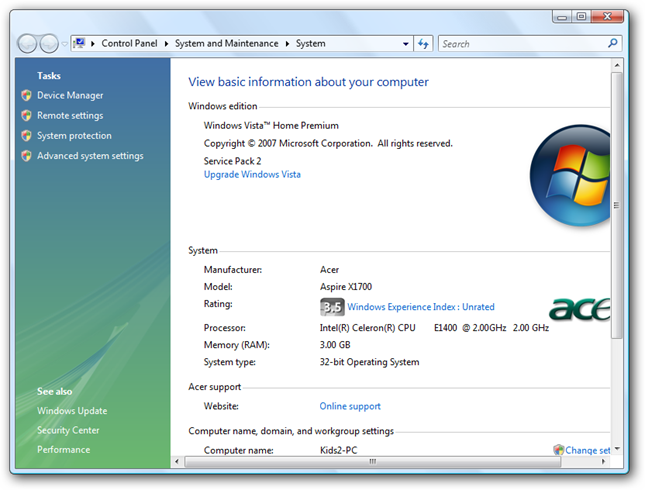645x490 pixels.
Task: Click the Online support website link
Action: [x=350, y=406]
